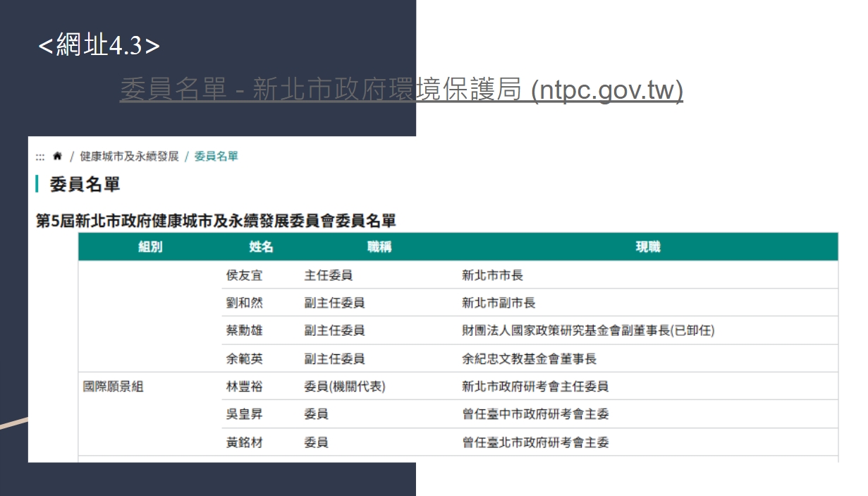The height and width of the screenshot is (496, 868).
Task: Click the home icon in breadcrumb
Action: [x=57, y=156]
